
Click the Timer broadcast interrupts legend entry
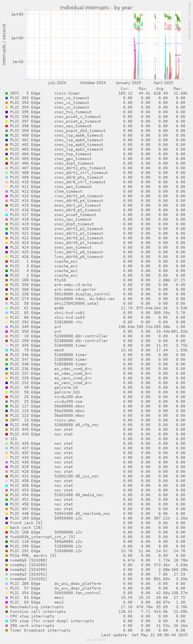[40, 630]
